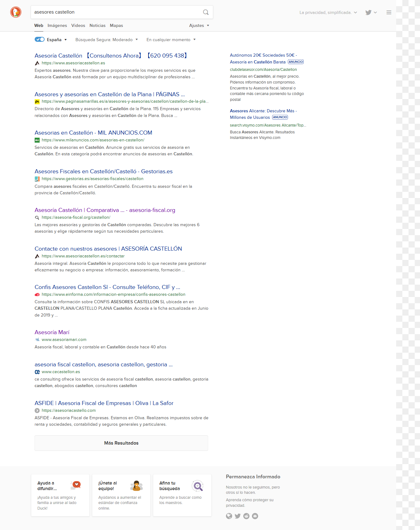Open Asesoría Castellón Consultenos Ahora result
Image resolution: width=420 pixels, height=530 pixels.
point(111,56)
